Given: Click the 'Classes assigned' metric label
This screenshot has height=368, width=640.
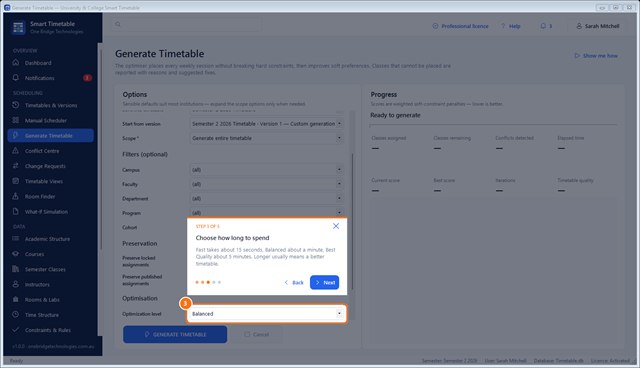Looking at the screenshot, I should pyautogui.click(x=389, y=138).
